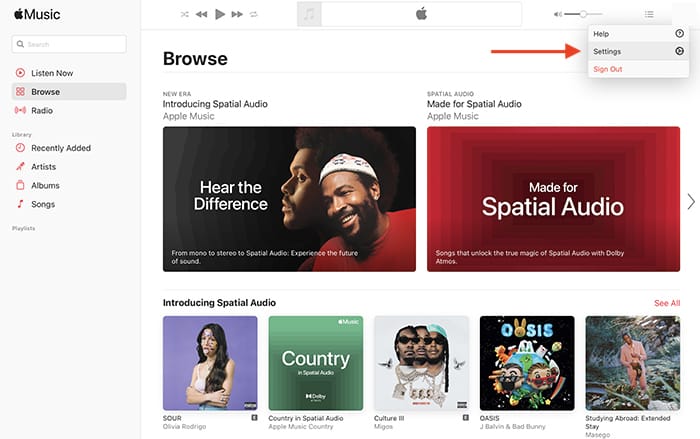700x439 pixels.
Task: Click Introducing Spatial Audio headline text
Action: (215, 104)
